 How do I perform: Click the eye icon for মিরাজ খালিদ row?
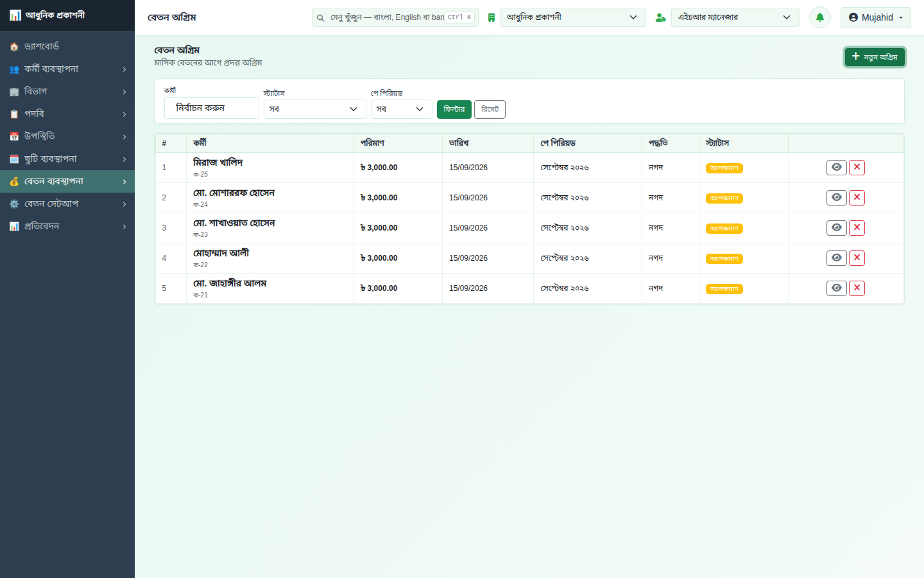click(836, 168)
